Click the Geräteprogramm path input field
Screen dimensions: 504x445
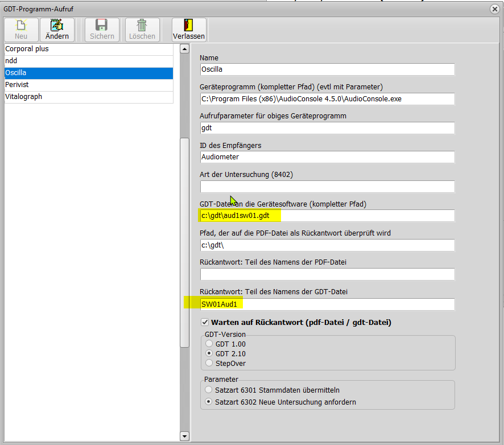pos(327,98)
